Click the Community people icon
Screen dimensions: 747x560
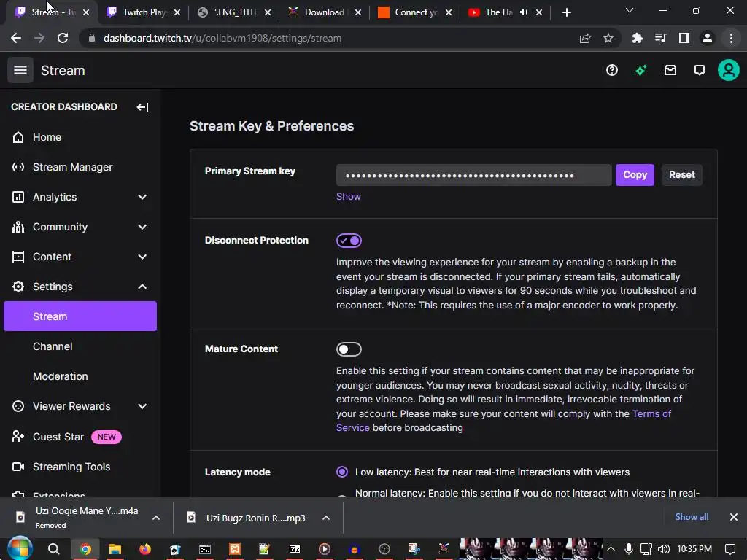point(18,227)
